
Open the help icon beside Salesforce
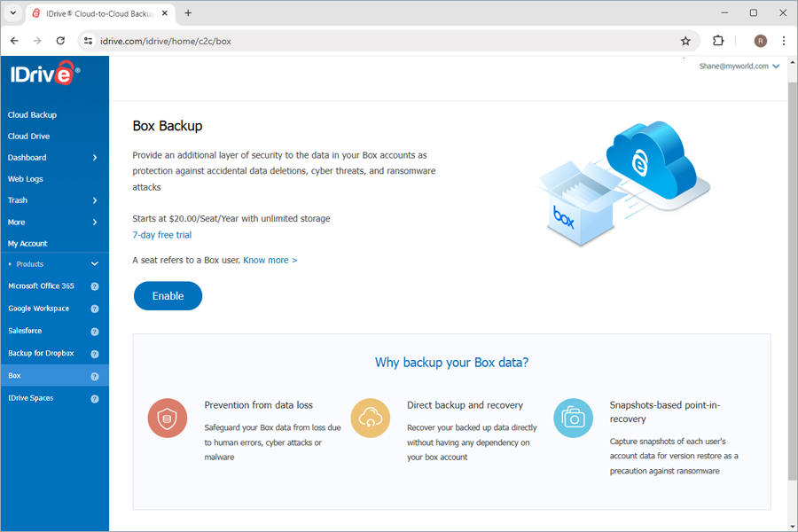pyautogui.click(x=95, y=331)
